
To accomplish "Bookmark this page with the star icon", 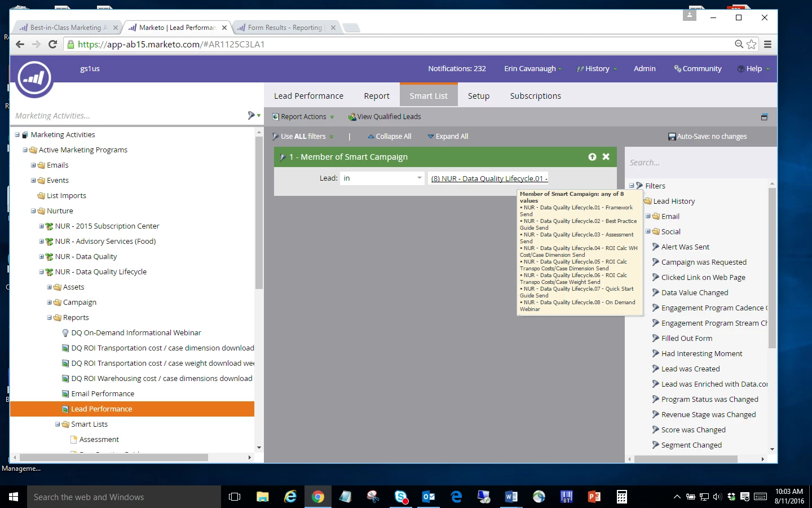I will (x=752, y=44).
